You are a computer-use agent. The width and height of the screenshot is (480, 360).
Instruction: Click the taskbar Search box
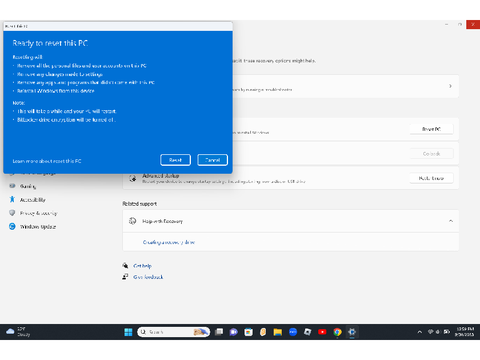174,332
